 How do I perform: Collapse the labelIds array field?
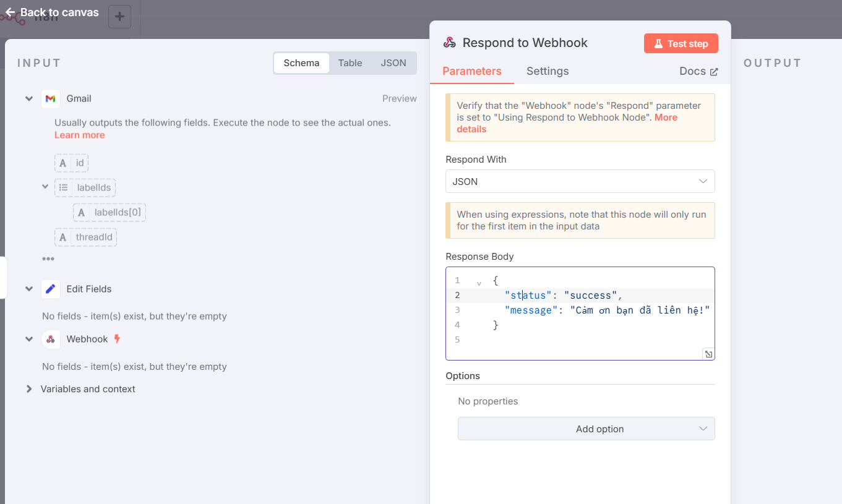45,186
